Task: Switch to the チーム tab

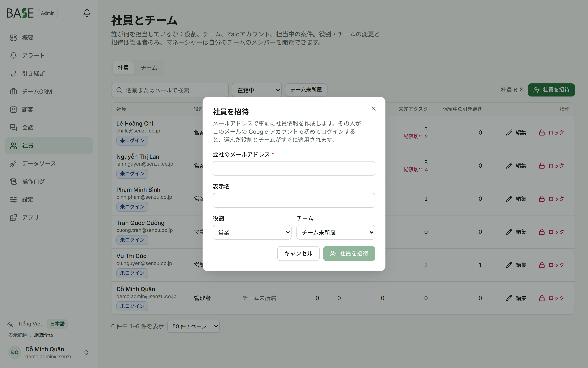Action: [x=149, y=68]
